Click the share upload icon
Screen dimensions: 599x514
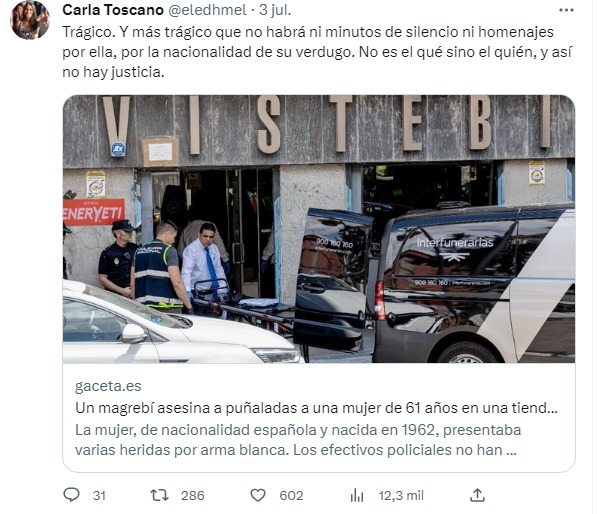coord(477,495)
